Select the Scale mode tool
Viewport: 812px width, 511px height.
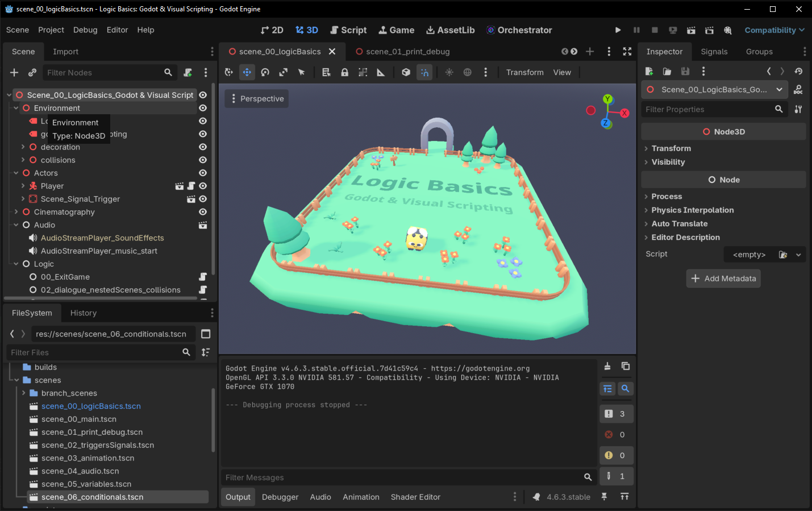pos(283,72)
